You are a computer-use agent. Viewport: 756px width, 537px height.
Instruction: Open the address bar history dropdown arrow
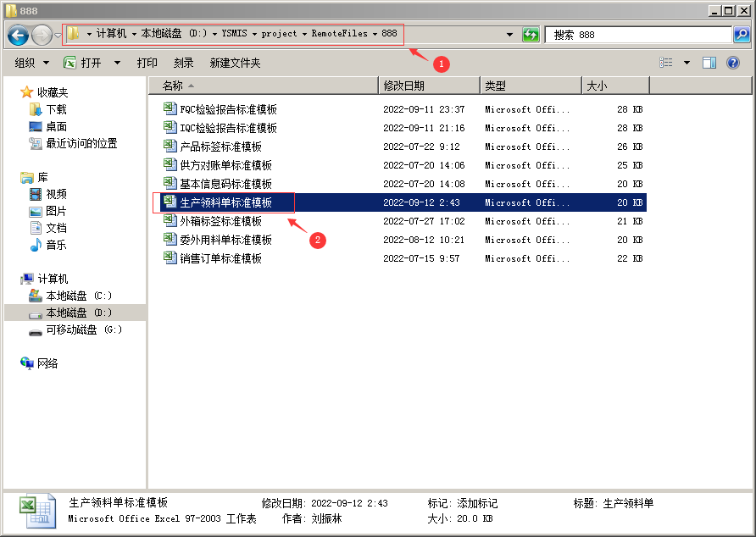coord(509,35)
